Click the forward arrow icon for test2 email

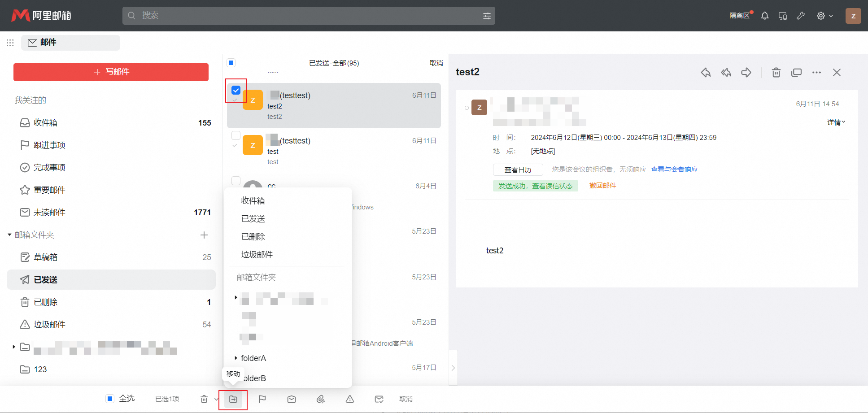pyautogui.click(x=746, y=72)
